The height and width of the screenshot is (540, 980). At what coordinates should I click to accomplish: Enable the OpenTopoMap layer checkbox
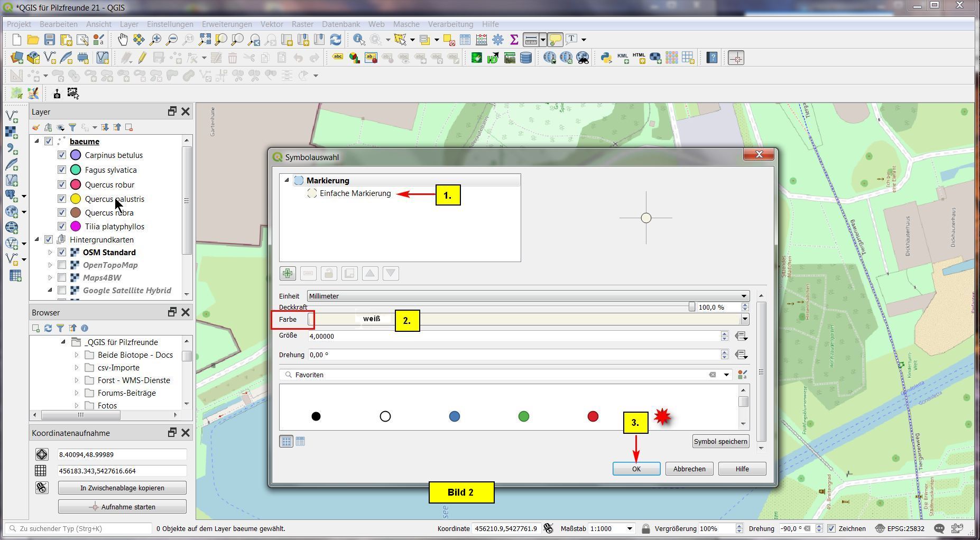[x=62, y=265]
